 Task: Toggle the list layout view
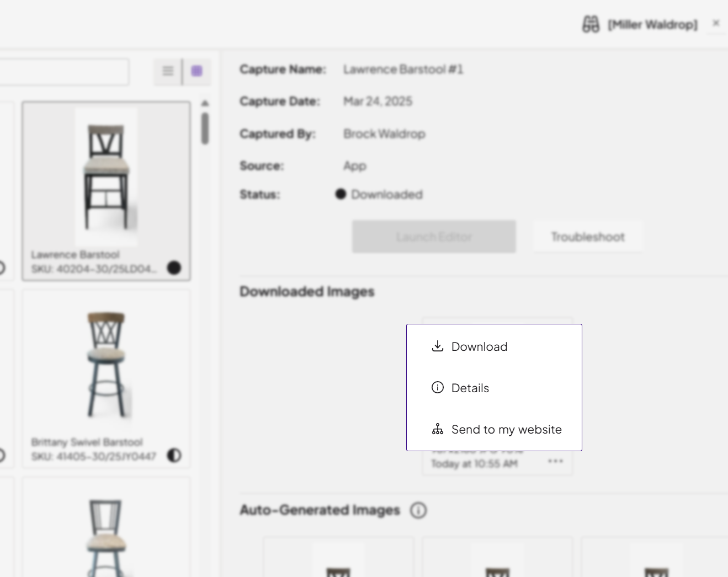coord(168,71)
